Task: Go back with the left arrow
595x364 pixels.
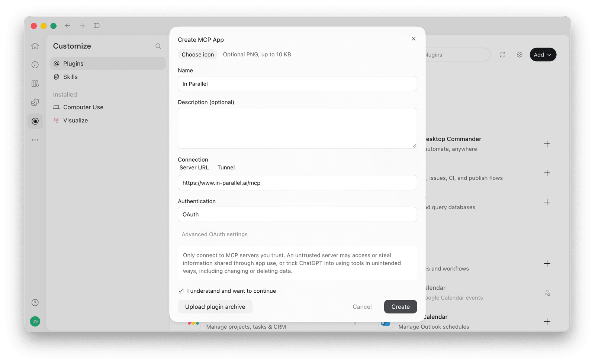Action: (67, 26)
